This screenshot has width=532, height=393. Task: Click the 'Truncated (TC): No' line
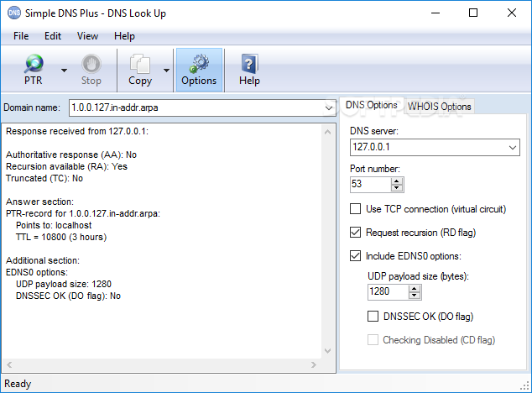pyautogui.click(x=44, y=178)
